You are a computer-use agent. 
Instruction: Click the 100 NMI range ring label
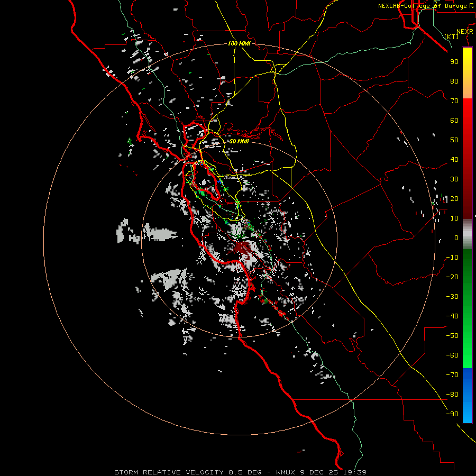tap(239, 43)
